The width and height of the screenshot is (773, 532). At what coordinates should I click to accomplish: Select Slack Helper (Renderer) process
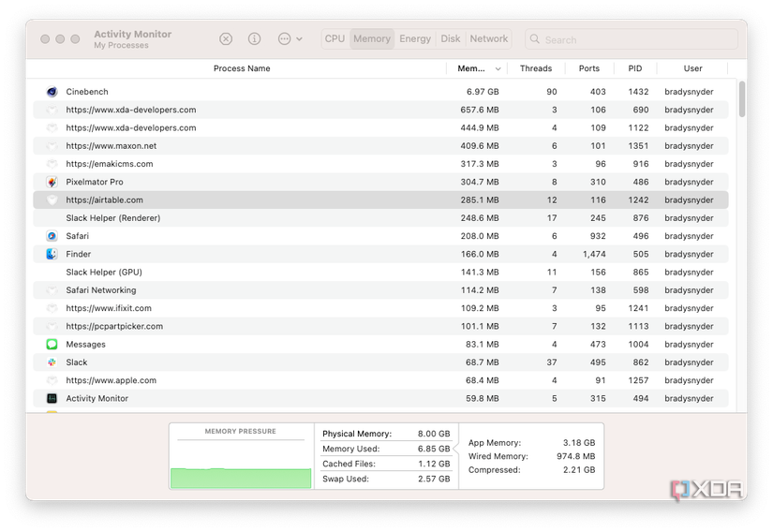(113, 218)
